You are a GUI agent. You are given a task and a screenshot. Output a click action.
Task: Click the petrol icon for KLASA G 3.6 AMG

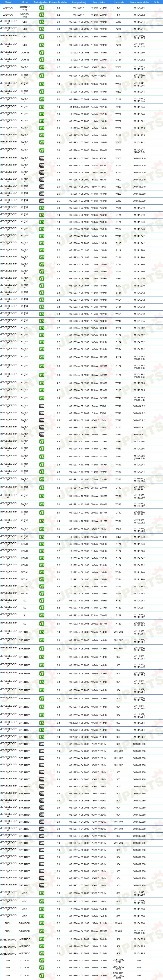click(42, 457)
